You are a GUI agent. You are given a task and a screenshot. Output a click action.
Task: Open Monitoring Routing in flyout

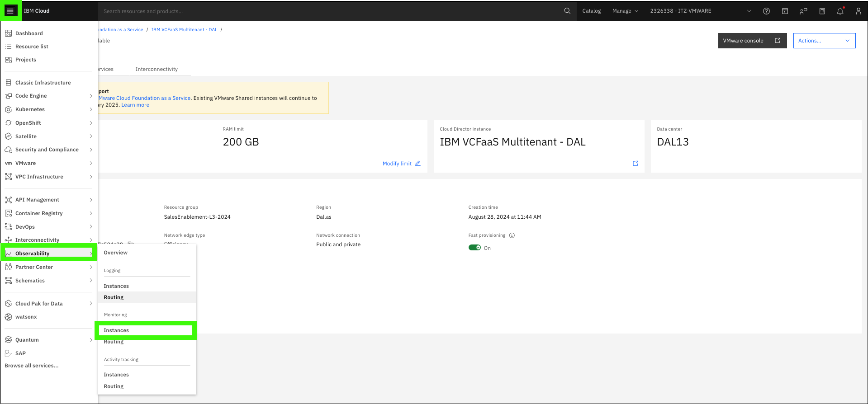click(x=114, y=342)
